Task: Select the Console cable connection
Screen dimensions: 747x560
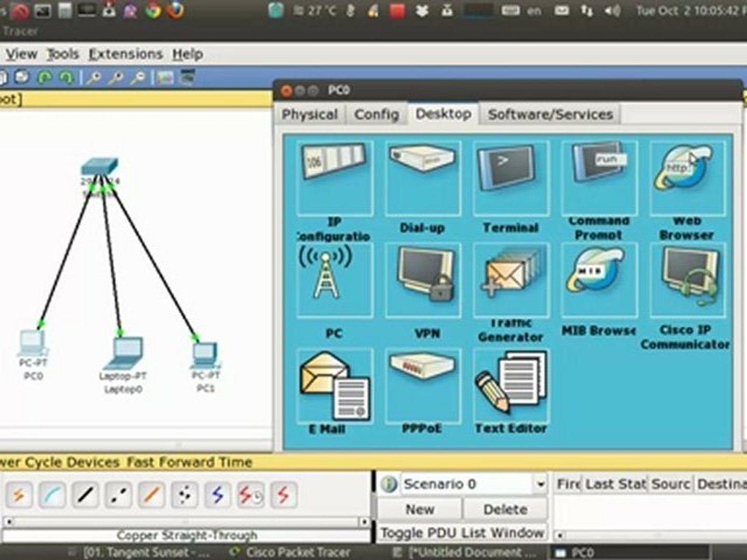Action: (52, 495)
